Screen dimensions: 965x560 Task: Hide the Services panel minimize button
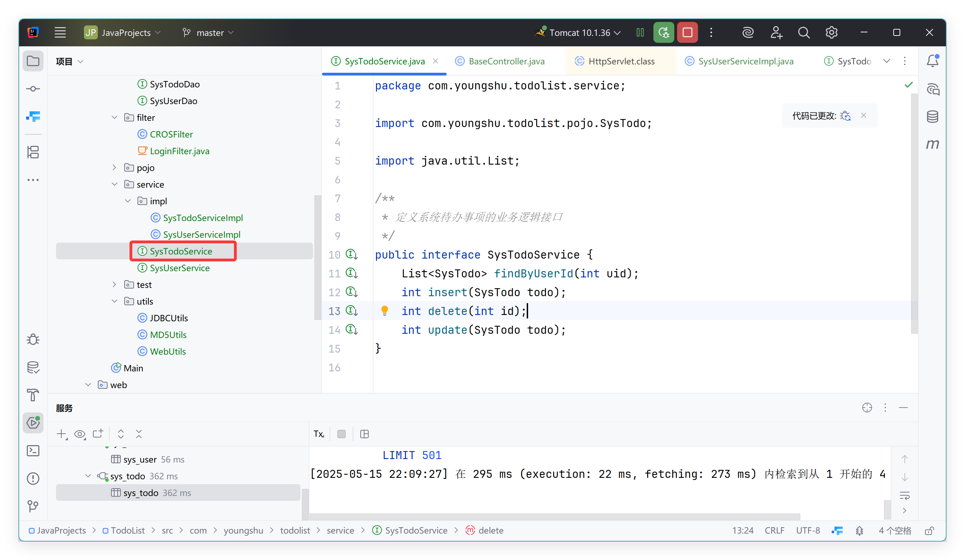[x=903, y=408]
